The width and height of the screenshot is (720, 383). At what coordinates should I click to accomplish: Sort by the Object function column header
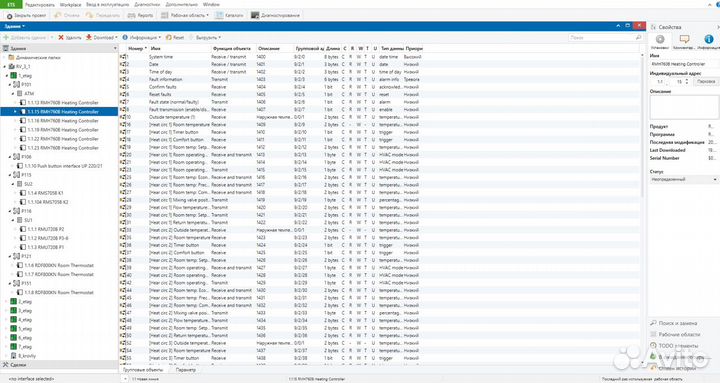pyautogui.click(x=232, y=48)
